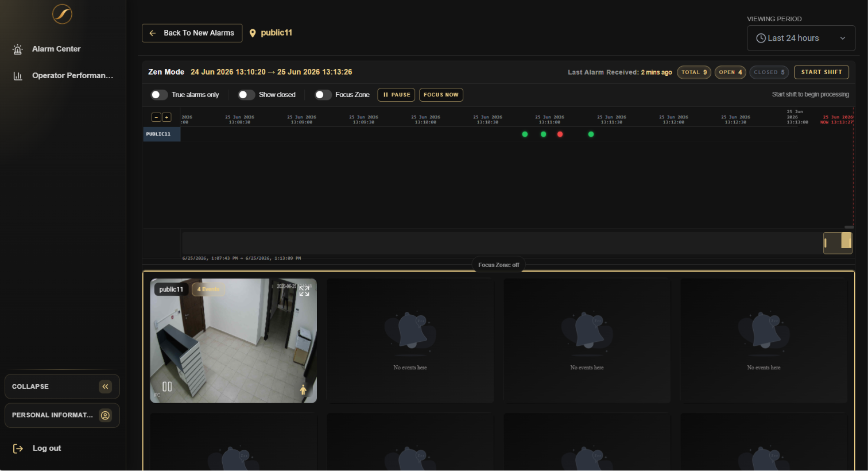Click the first green alarm dot on timeline
Screen dimensions: 868x471
pos(525,134)
